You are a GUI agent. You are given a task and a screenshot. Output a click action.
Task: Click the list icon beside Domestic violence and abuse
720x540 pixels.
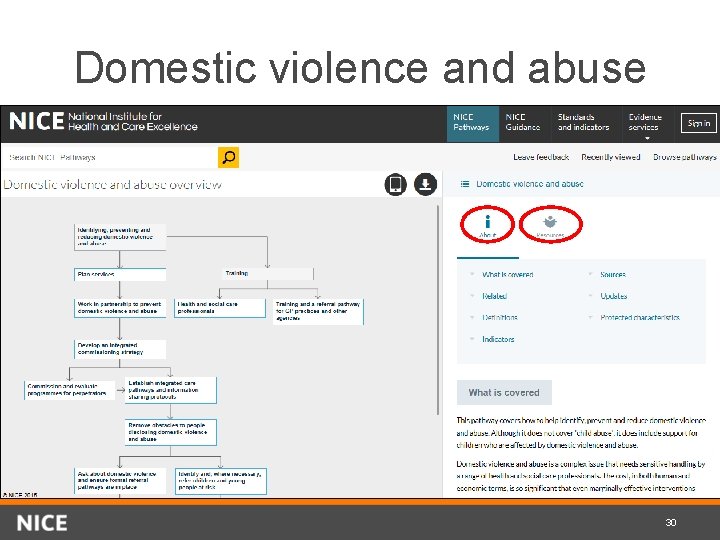(x=465, y=184)
